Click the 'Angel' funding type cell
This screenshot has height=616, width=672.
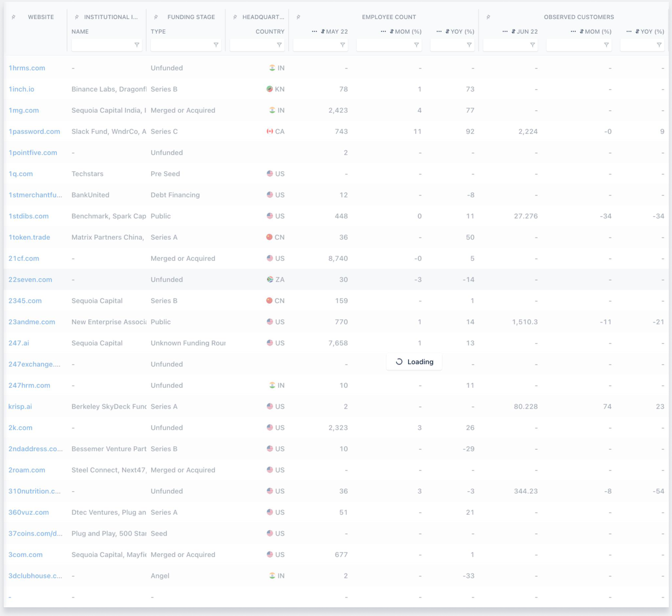pos(160,576)
